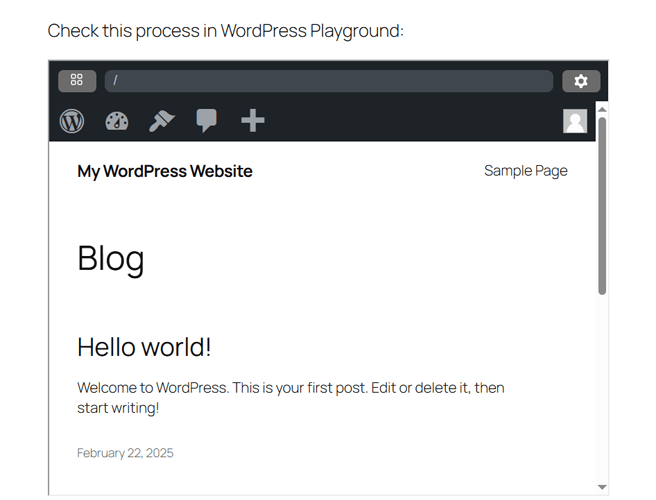Image resolution: width=656 pixels, height=500 pixels.
Task: Go to Sample Page navigation link
Action: click(525, 171)
